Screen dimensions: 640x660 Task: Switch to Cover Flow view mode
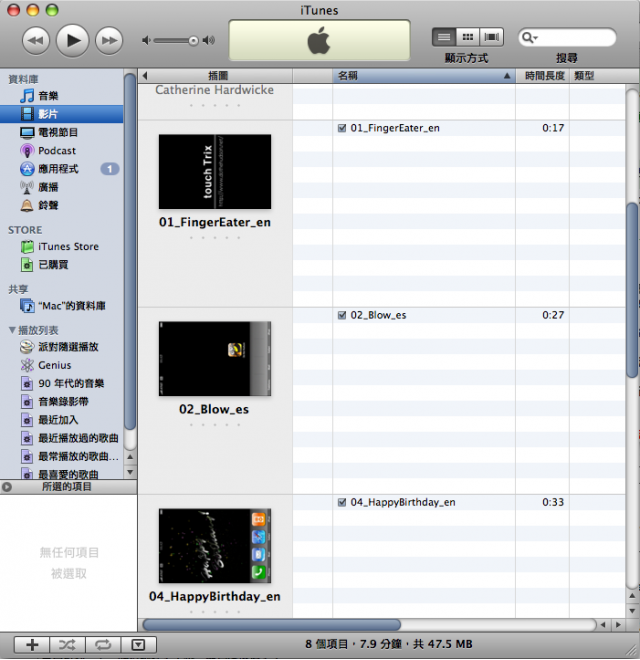[x=492, y=37]
